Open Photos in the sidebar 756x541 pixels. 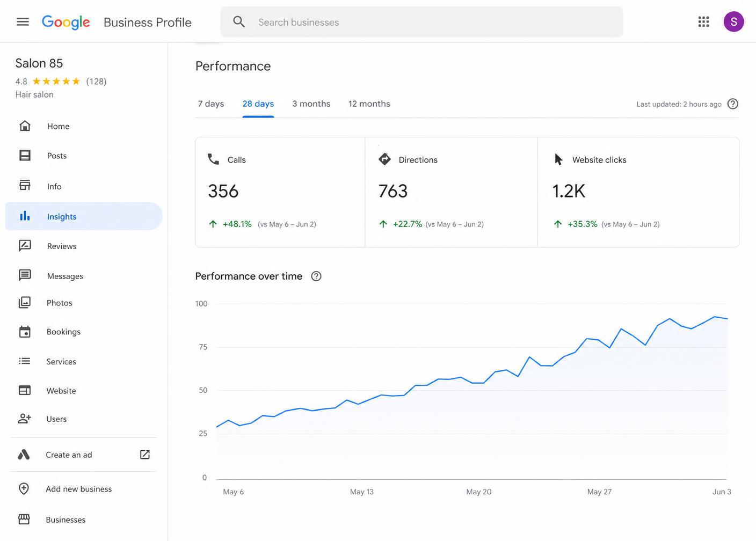84,303
